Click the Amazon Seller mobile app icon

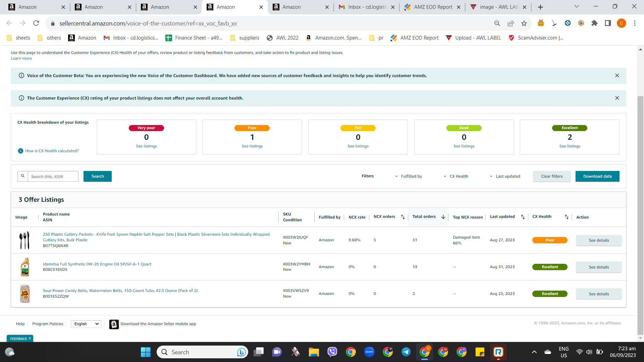114,324
